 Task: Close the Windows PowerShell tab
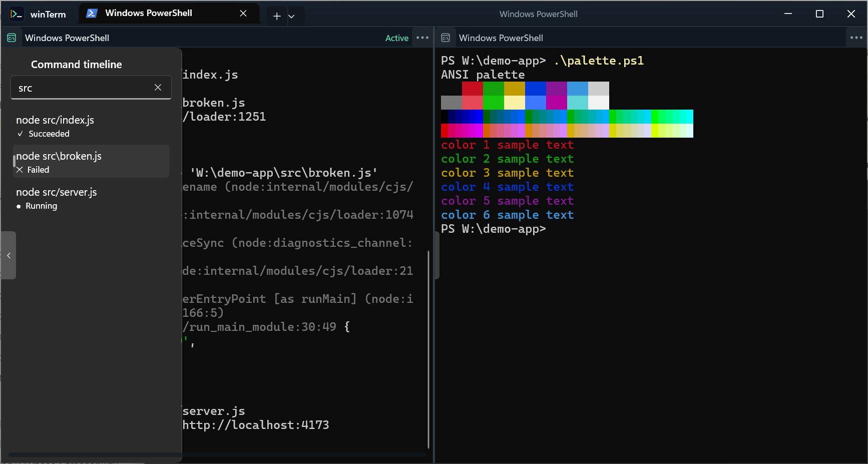click(x=243, y=14)
